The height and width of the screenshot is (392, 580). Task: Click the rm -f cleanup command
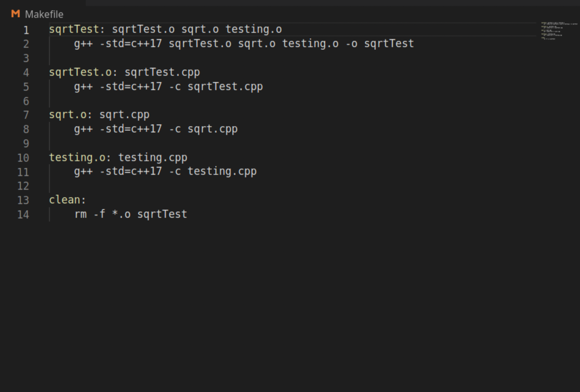90,214
